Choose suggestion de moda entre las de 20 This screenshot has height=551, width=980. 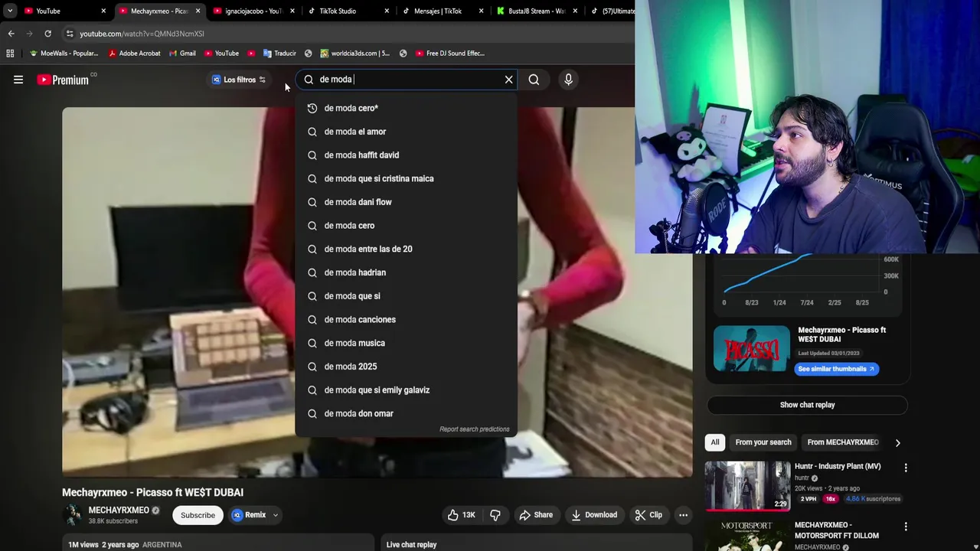tap(407, 249)
